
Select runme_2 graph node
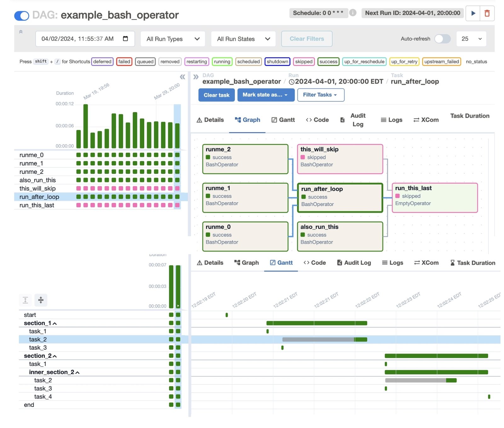pyautogui.click(x=245, y=159)
